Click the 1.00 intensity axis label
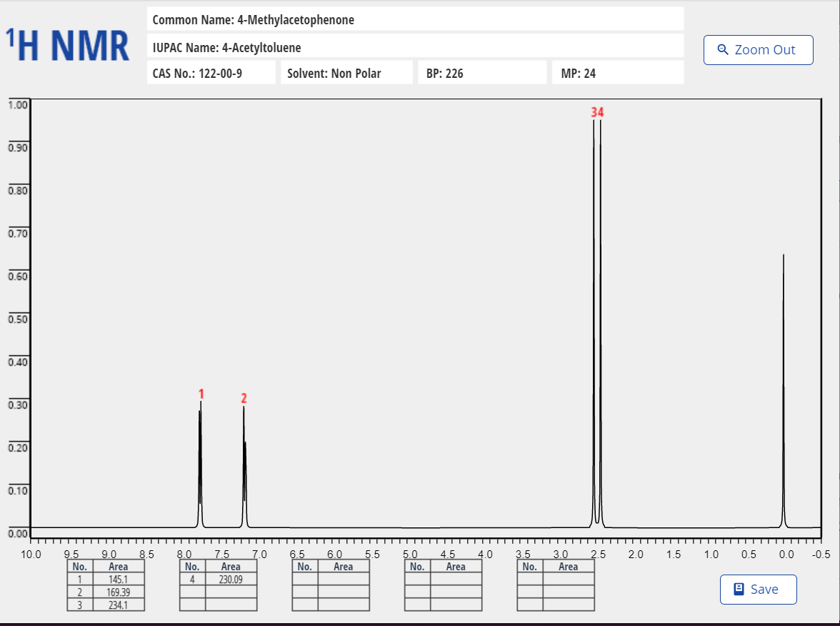The height and width of the screenshot is (626, 840). (18, 105)
